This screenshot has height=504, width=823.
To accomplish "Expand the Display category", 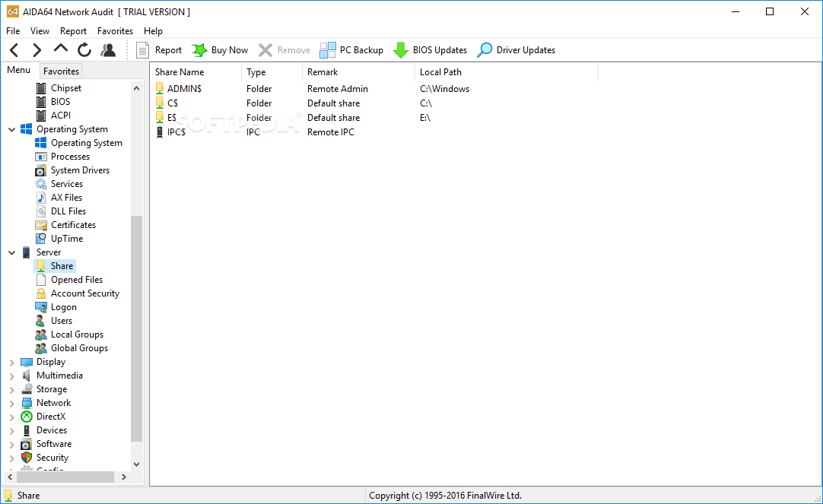I will pyautogui.click(x=11, y=362).
